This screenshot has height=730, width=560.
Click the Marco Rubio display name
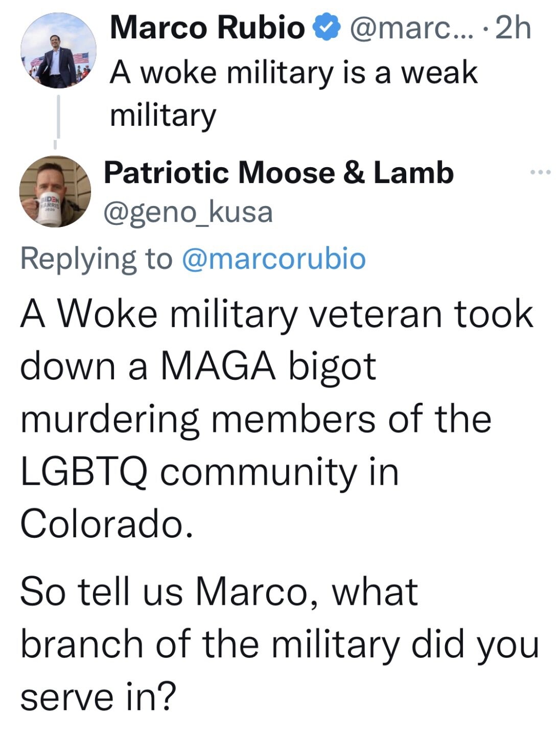207,27
